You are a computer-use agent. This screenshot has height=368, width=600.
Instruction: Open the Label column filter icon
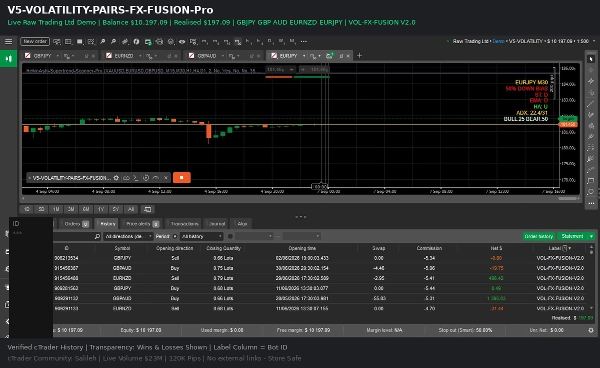point(565,248)
